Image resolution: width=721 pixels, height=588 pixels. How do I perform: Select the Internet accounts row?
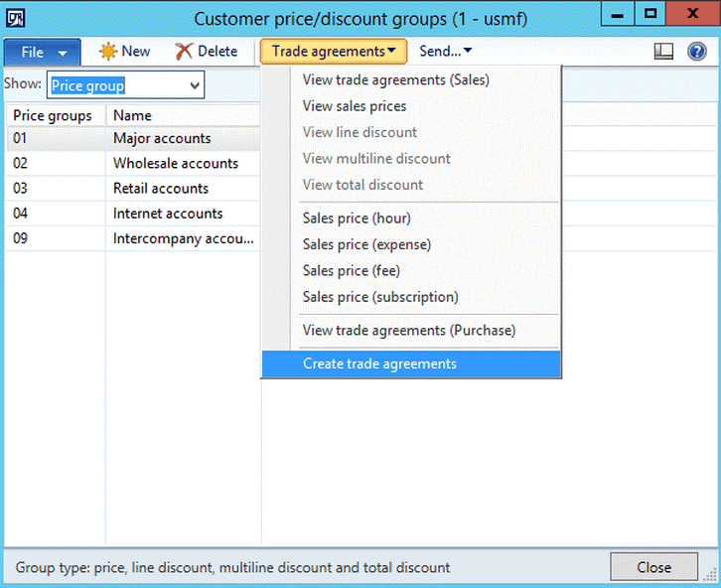tap(184, 214)
